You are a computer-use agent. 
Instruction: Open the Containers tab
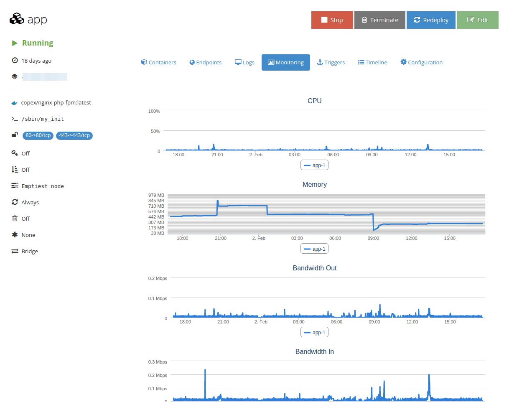point(159,62)
